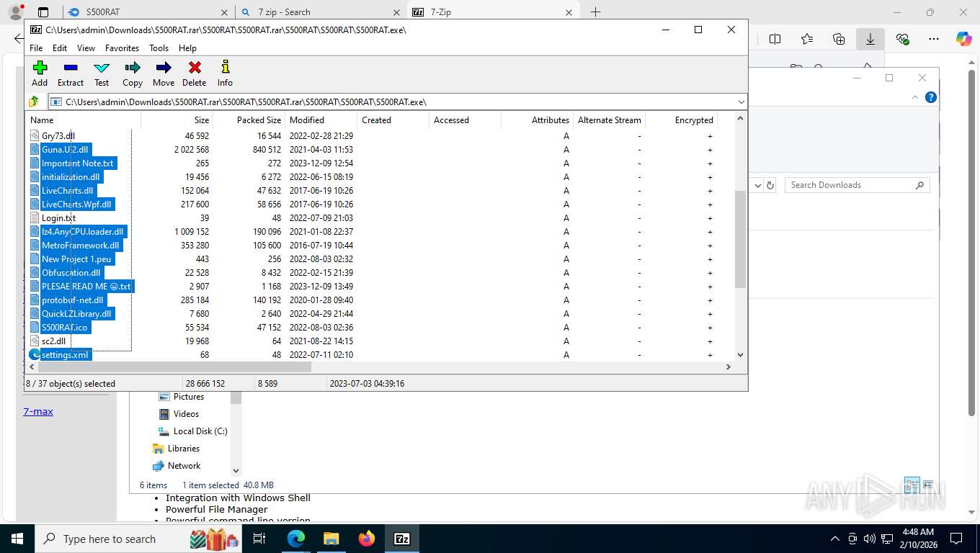
Task: Close the 7-Zip browser tab
Action: tap(569, 12)
